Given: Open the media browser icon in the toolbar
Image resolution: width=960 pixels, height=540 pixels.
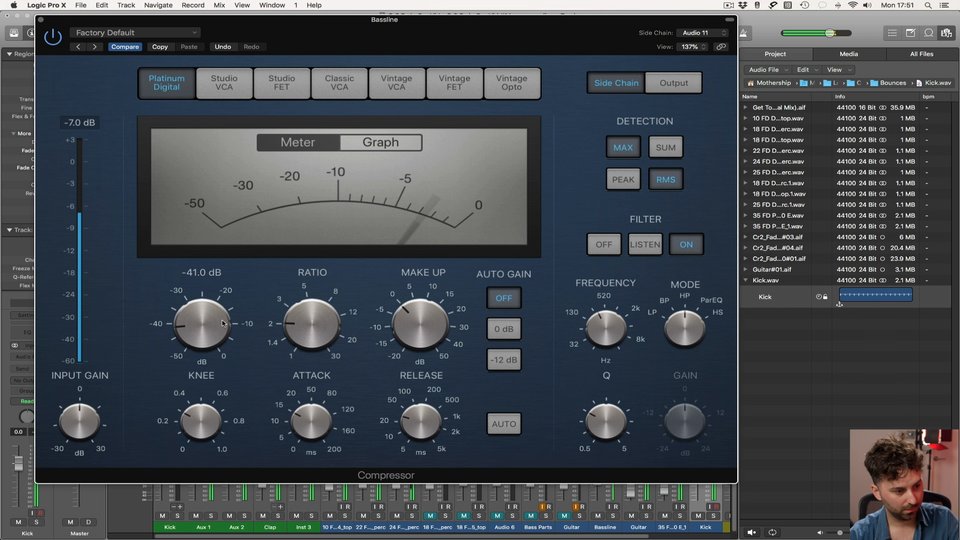Looking at the screenshot, I should click(x=947, y=33).
